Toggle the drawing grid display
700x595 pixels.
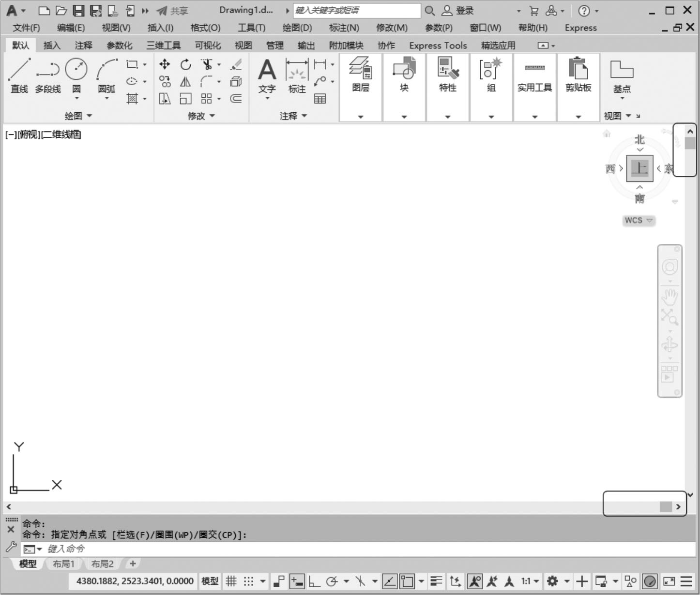coord(231,581)
